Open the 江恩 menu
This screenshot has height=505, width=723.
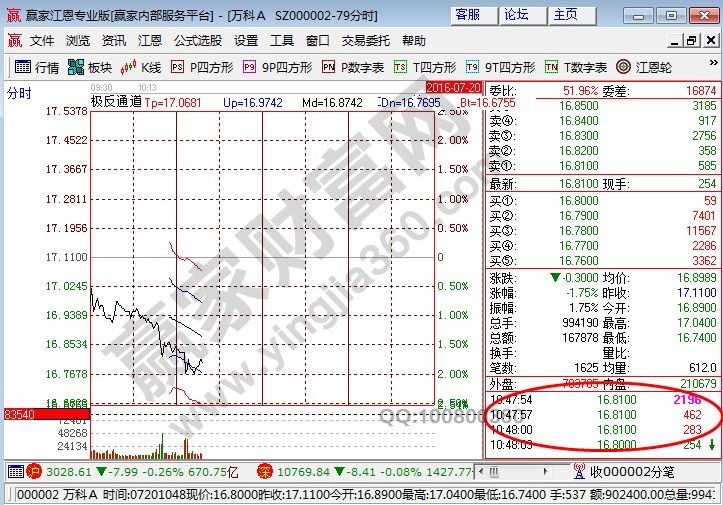150,41
